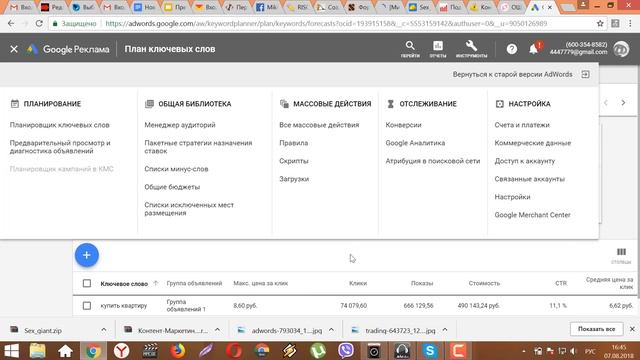Open Предварительный просмотр и диагностика объявлений
Image resolution: width=640 pixels, height=360 pixels.
60,147
